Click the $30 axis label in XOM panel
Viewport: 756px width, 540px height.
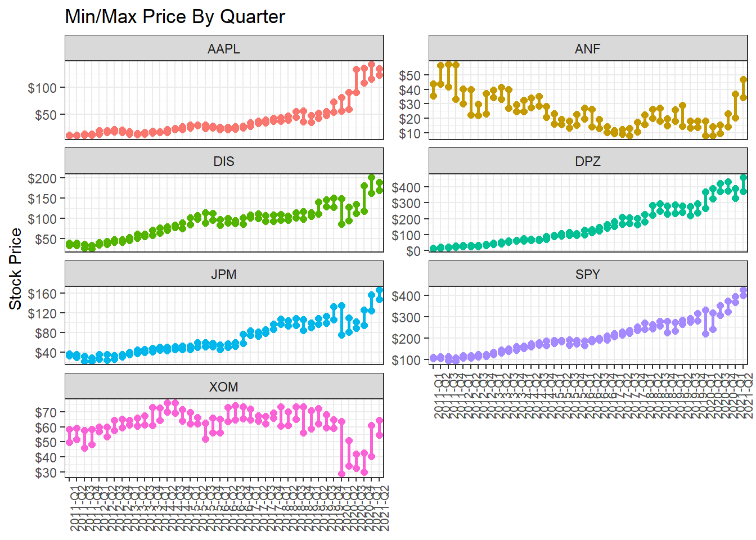click(x=46, y=473)
